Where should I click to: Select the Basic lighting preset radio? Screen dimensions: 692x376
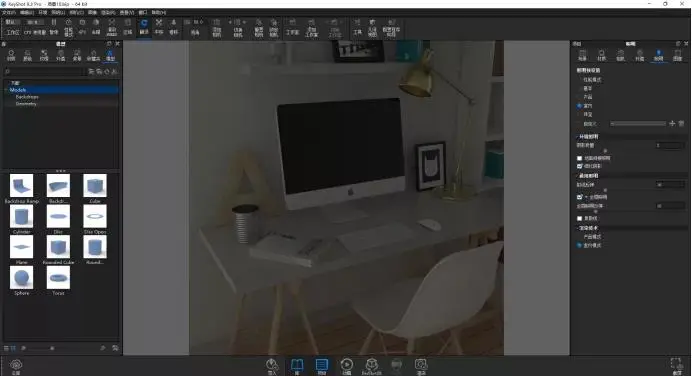(x=579, y=88)
